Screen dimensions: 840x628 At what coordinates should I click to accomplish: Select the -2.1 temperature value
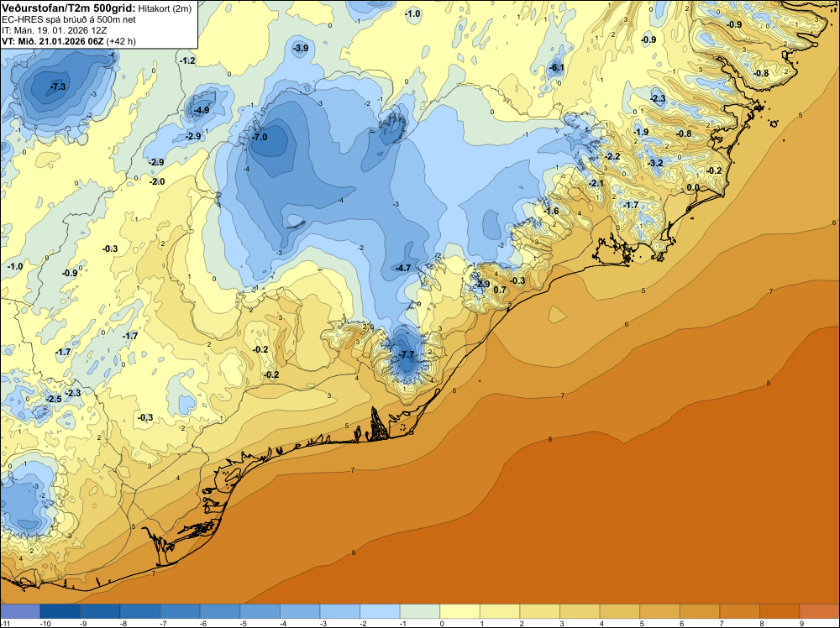pos(596,183)
